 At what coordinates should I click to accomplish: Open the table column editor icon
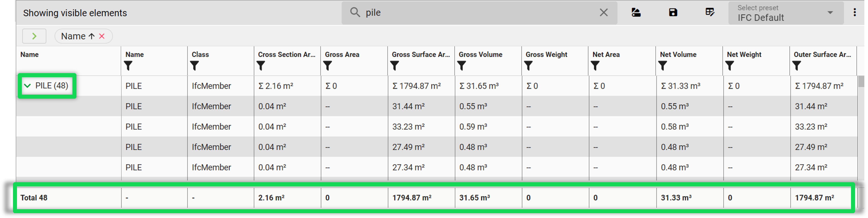pyautogui.click(x=710, y=13)
